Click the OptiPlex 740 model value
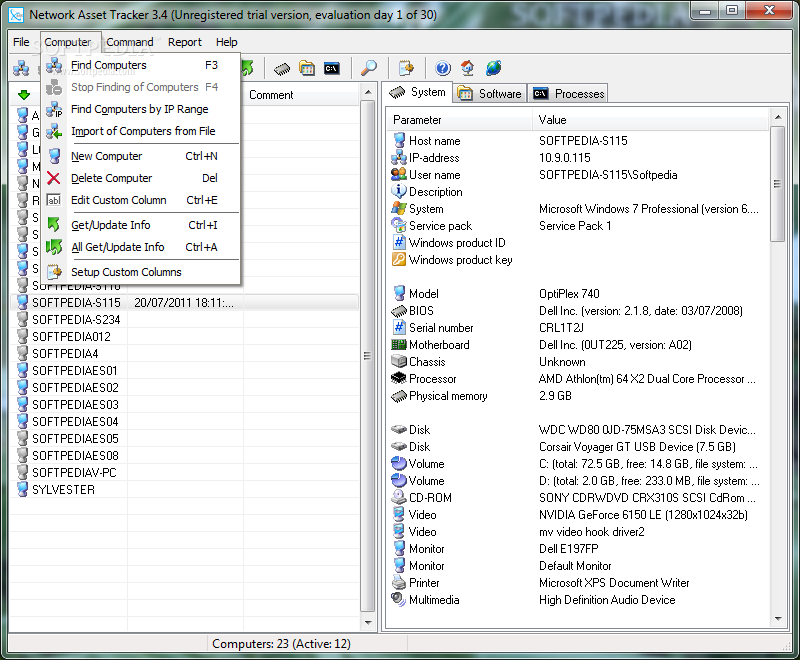Image resolution: width=800 pixels, height=660 pixels. point(569,294)
